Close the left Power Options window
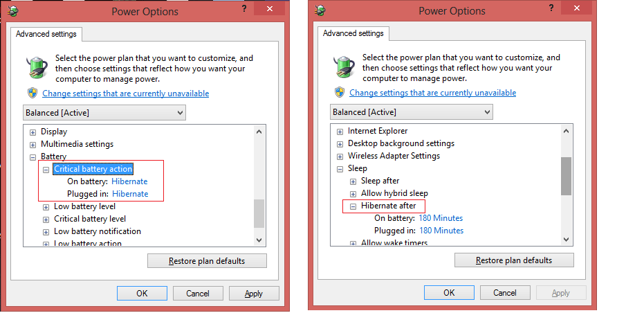Image resolution: width=644 pixels, height=313 pixels. pyautogui.click(x=270, y=8)
